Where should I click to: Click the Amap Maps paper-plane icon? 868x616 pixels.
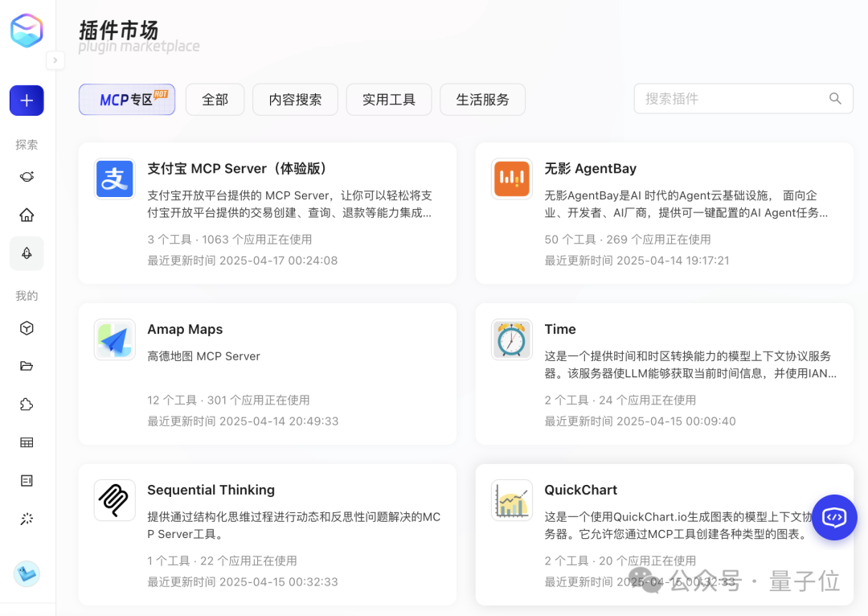(x=115, y=339)
